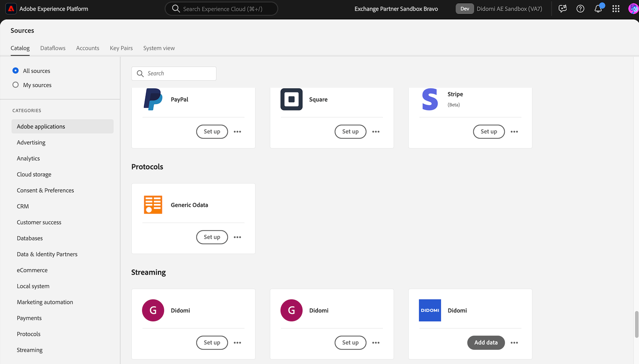Open more options menu for PayPal card

coord(237,132)
